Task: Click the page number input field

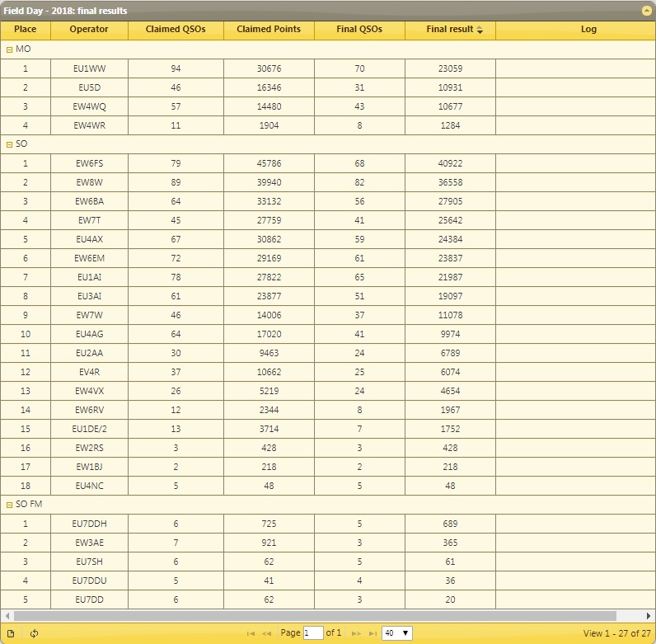Action: 313,633
